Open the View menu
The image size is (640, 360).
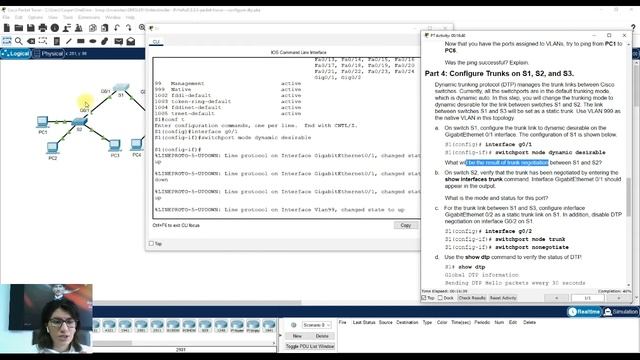click(x=53, y=17)
